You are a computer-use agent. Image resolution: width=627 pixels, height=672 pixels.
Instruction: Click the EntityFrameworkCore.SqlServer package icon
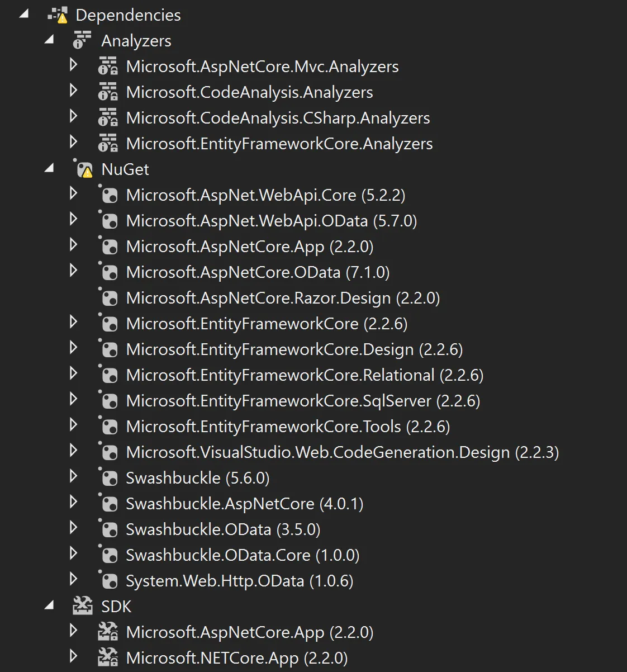(x=108, y=400)
